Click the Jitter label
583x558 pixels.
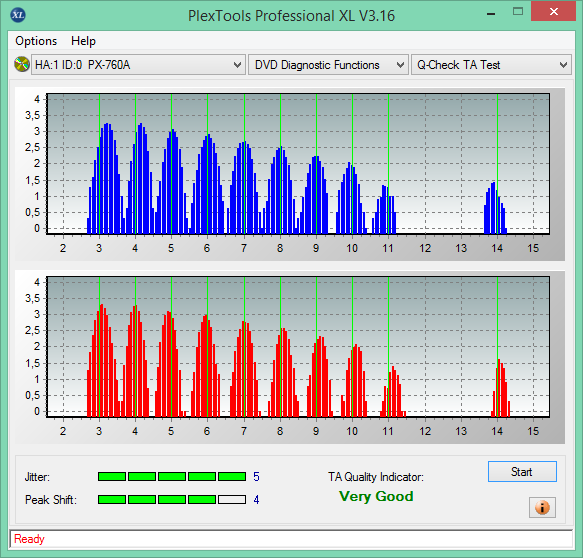click(x=37, y=477)
